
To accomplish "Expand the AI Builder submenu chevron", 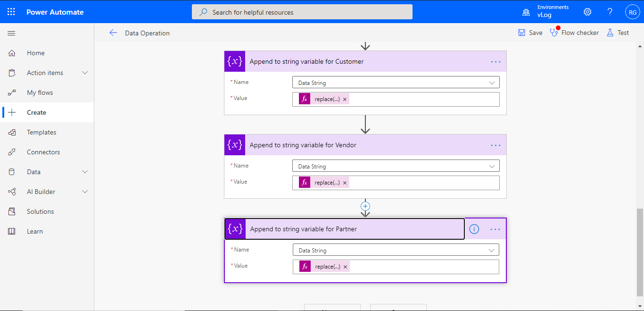I will click(85, 192).
